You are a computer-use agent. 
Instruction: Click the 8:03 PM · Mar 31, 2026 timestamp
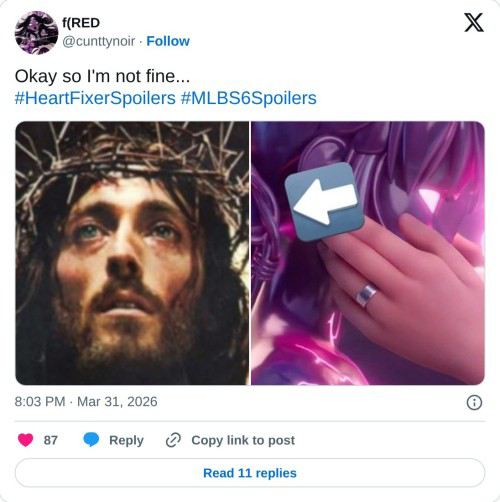coord(86,402)
